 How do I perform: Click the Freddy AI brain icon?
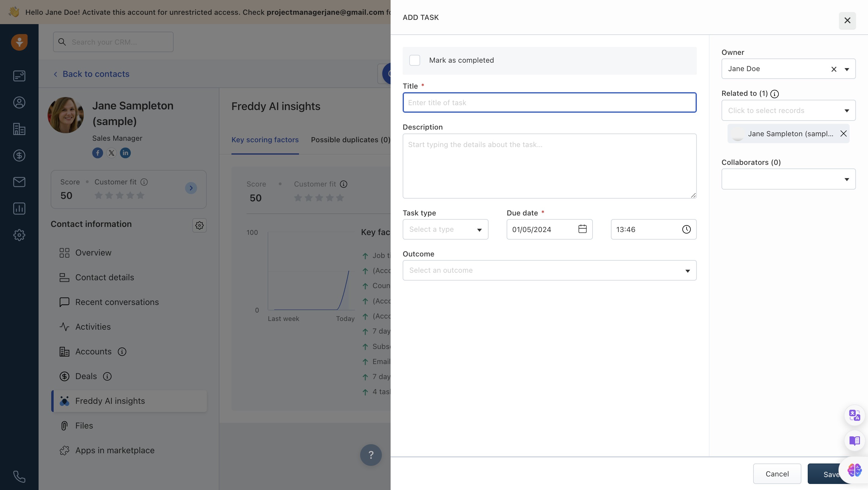854,470
